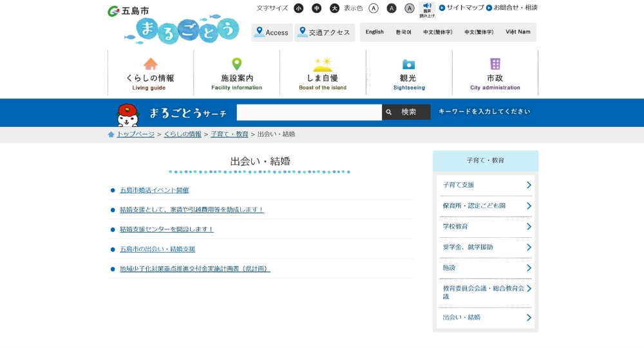
Task: Click the house icon above くらしの情報
Action: pos(150,64)
